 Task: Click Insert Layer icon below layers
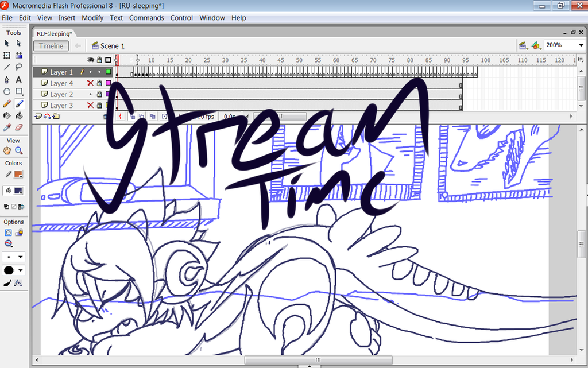[x=38, y=117]
